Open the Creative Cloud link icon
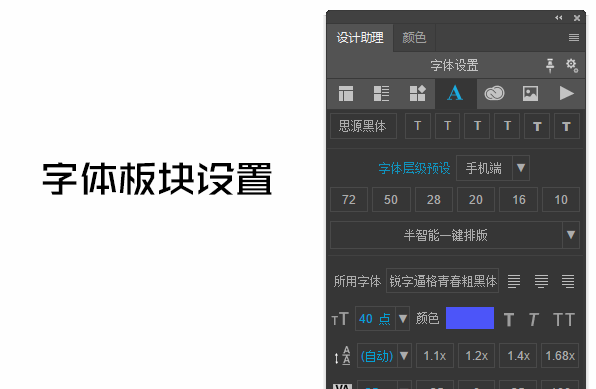Screen dimensions: 596x389 pos(494,93)
